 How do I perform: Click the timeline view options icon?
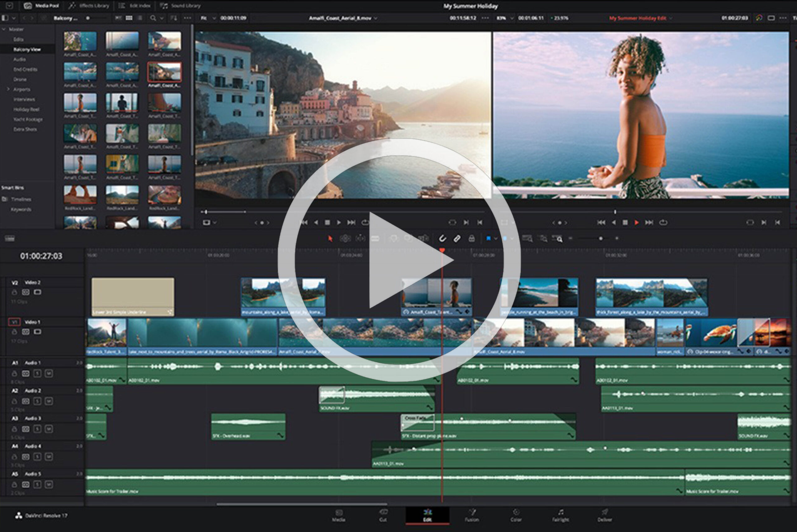10,238
